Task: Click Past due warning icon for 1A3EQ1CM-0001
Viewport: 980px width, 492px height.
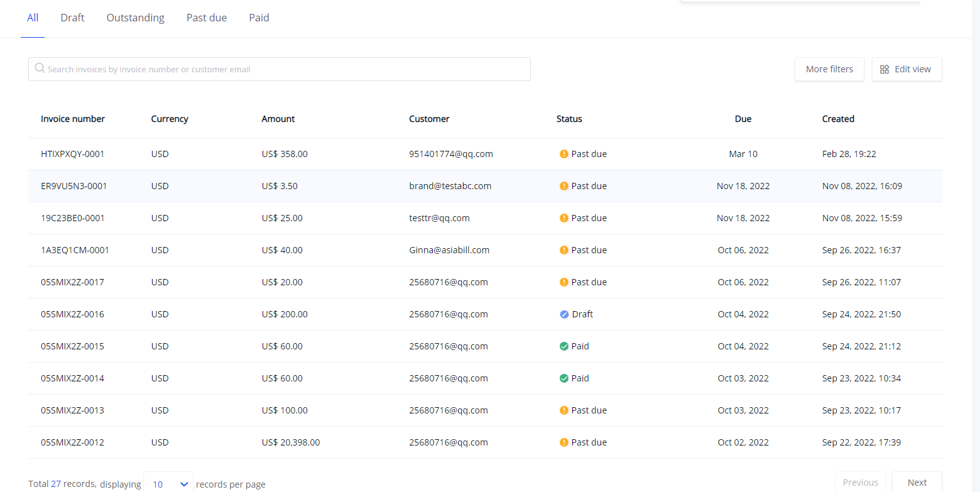Action: (563, 250)
